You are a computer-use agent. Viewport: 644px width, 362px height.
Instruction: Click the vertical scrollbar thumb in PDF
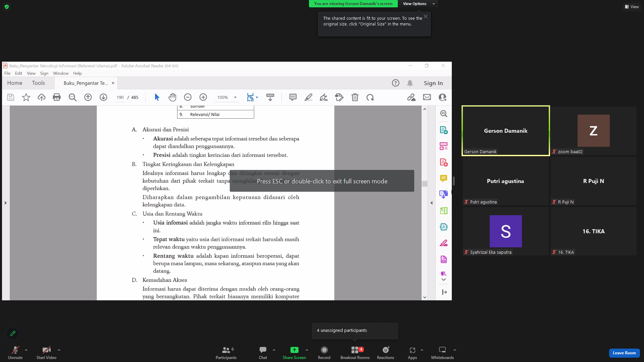click(425, 184)
